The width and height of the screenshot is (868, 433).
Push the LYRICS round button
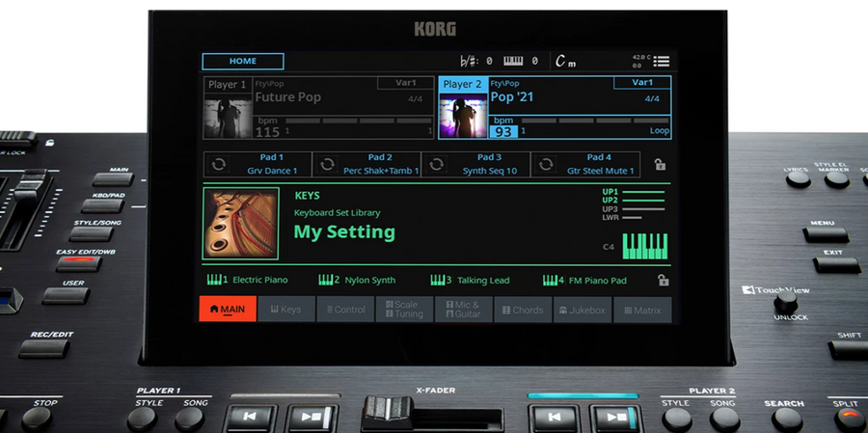click(x=799, y=179)
